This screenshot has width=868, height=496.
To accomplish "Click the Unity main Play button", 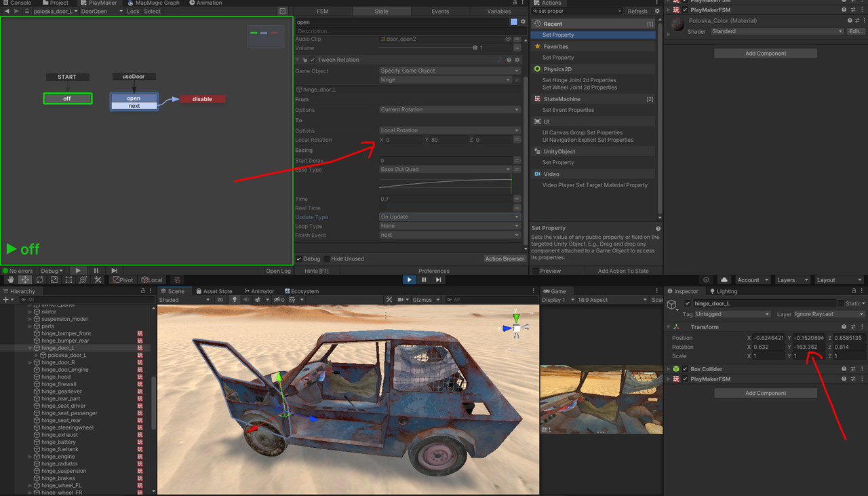I will [409, 280].
